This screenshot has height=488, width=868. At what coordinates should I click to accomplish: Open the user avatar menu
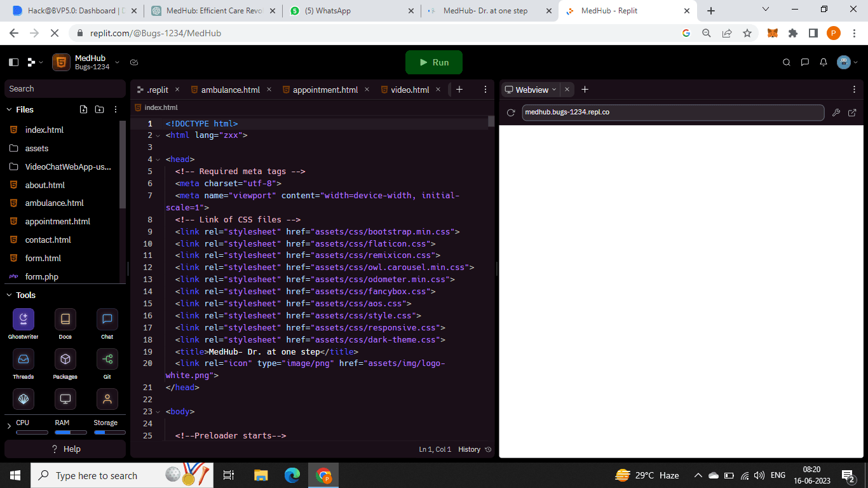click(x=848, y=62)
